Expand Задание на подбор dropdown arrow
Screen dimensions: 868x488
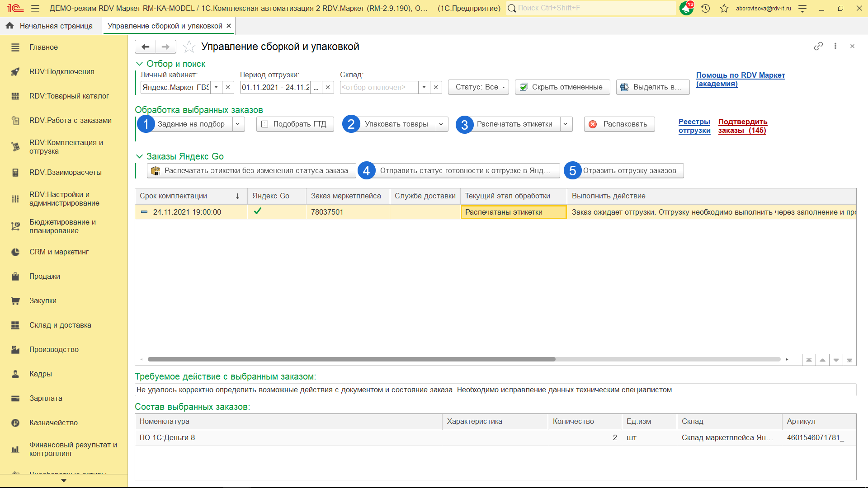238,124
